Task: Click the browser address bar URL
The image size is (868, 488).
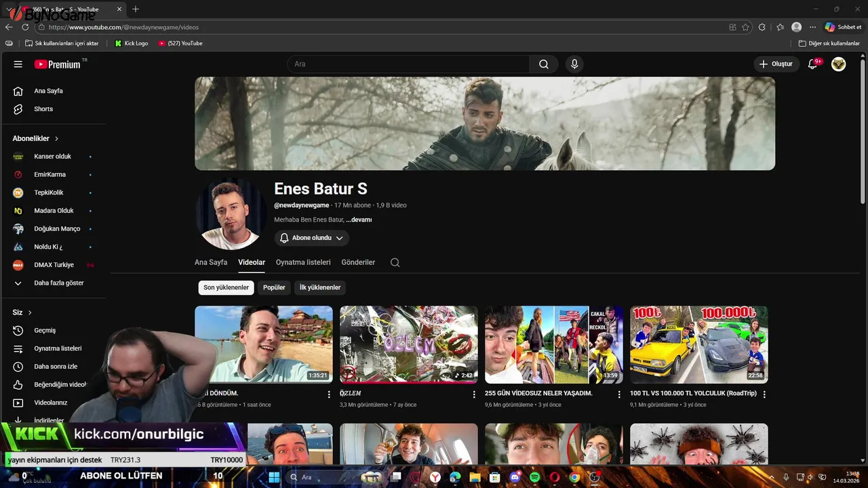Action: click(123, 27)
